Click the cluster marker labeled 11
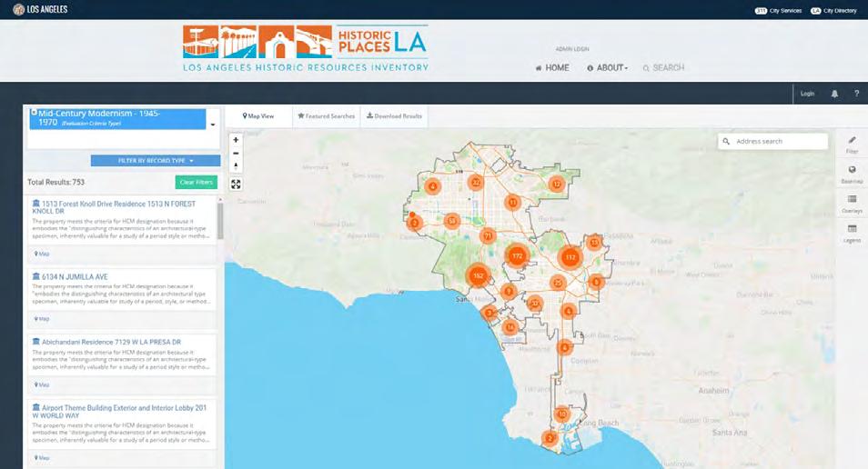Image resolution: width=868 pixels, height=469 pixels. click(x=512, y=203)
